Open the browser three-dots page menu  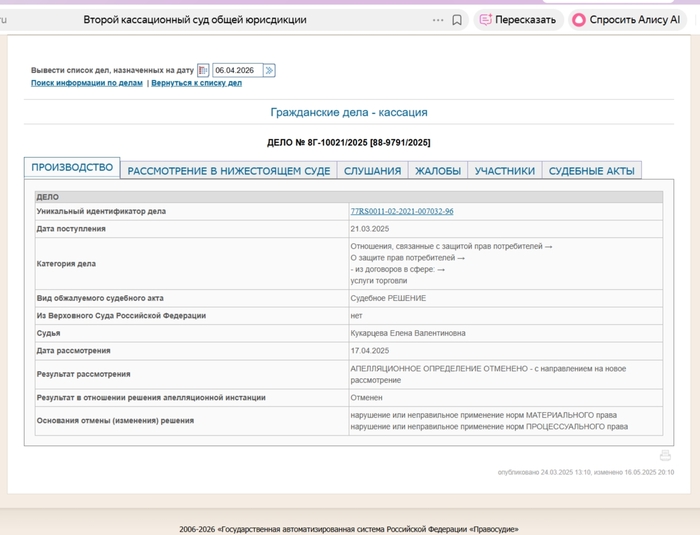(x=437, y=20)
